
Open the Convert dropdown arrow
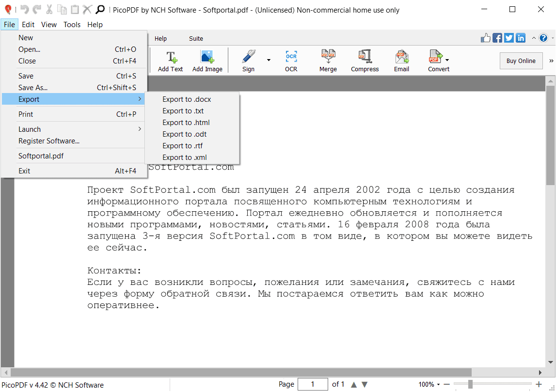coord(447,60)
